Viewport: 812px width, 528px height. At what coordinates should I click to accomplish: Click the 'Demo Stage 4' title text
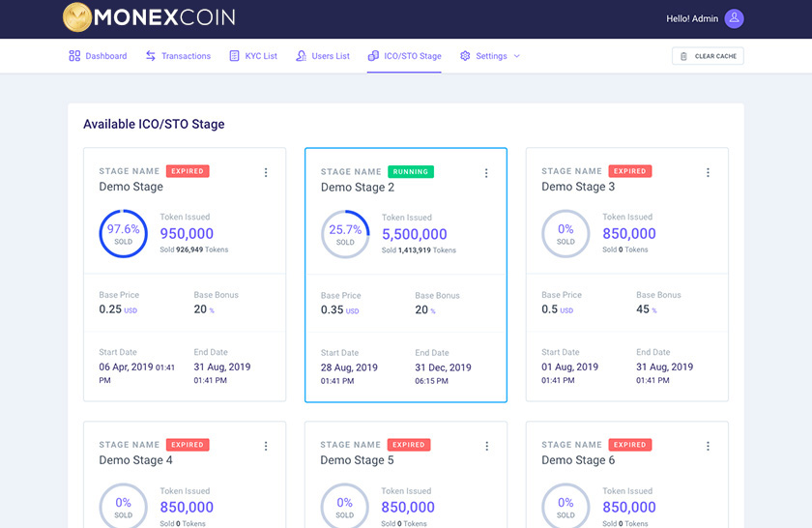135,460
